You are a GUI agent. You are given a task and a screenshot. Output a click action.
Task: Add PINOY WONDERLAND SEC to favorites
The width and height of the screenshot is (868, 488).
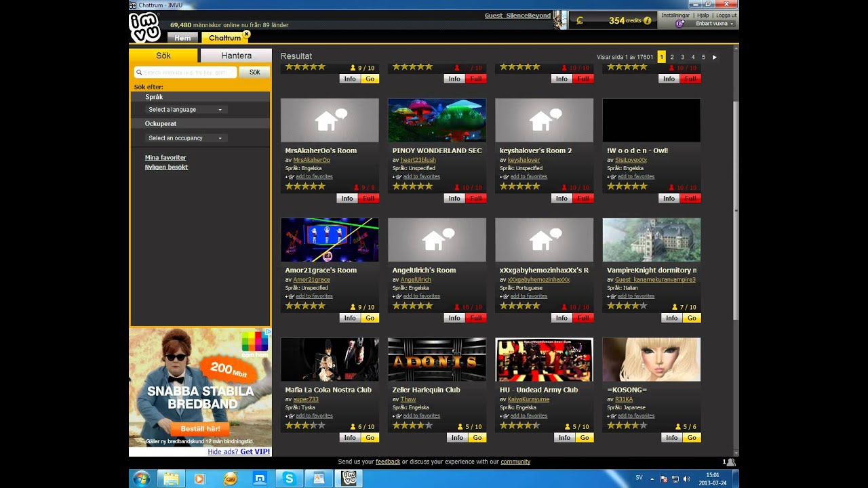(421, 177)
